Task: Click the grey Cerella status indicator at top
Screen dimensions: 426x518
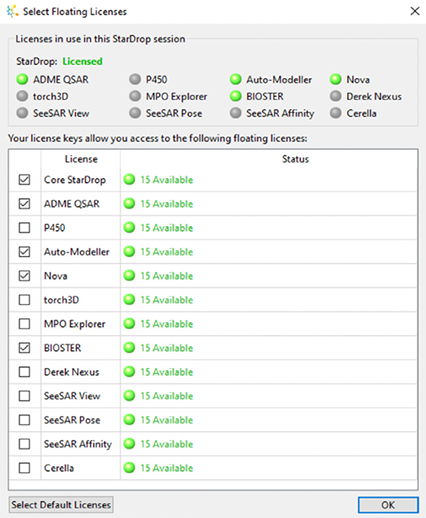Action: pos(336,113)
